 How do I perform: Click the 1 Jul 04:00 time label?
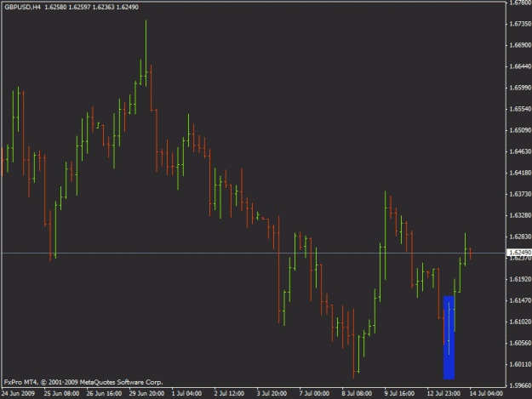pyautogui.click(x=186, y=394)
